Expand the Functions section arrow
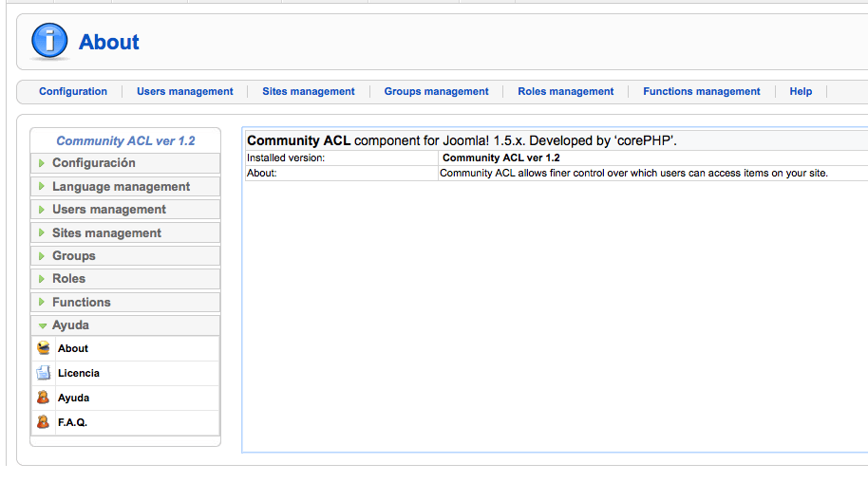 42,302
